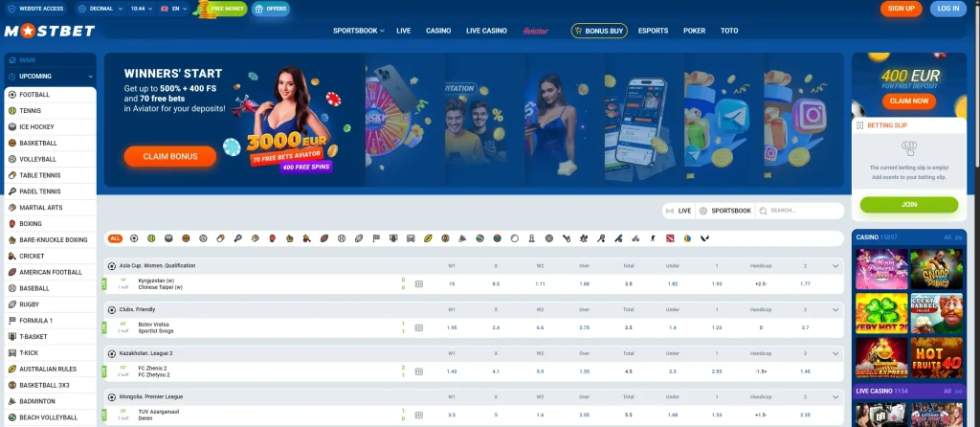Viewport: 980px width, 427px height.
Task: Collapse the Upcoming sidebar section
Action: point(91,77)
